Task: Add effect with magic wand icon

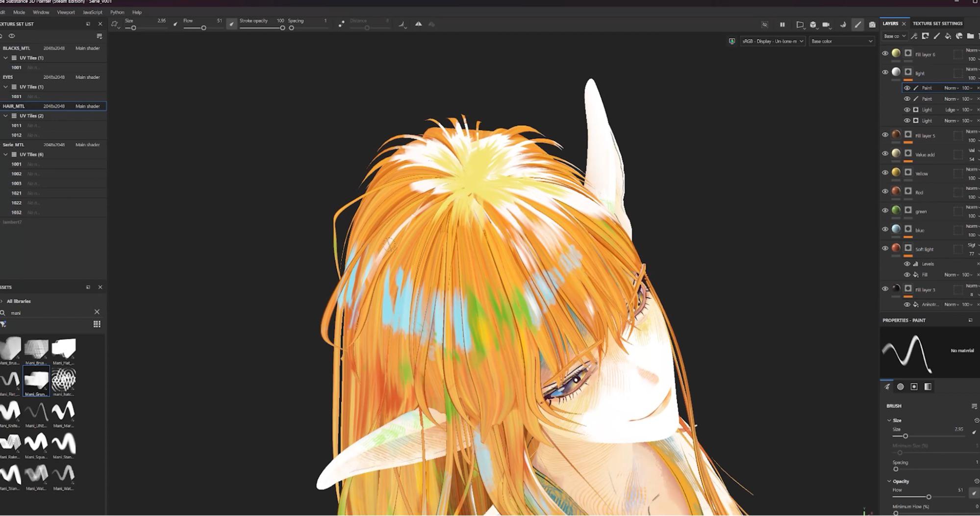Action: 914,36
